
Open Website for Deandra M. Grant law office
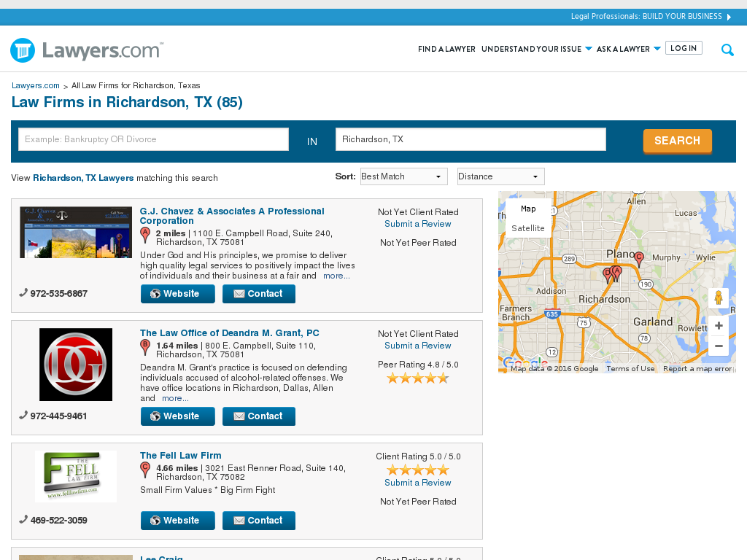[x=178, y=416]
